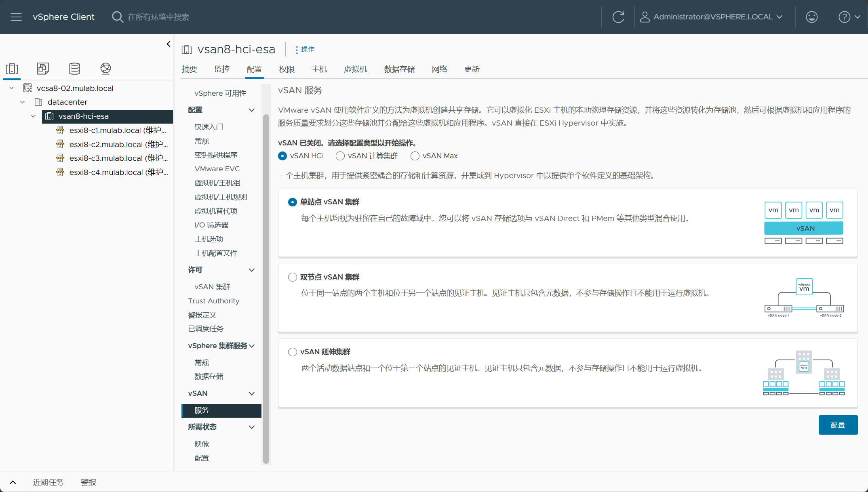This screenshot has width=868, height=492.
Task: Collapse the vSphere 集群服务 section
Action: click(x=252, y=346)
